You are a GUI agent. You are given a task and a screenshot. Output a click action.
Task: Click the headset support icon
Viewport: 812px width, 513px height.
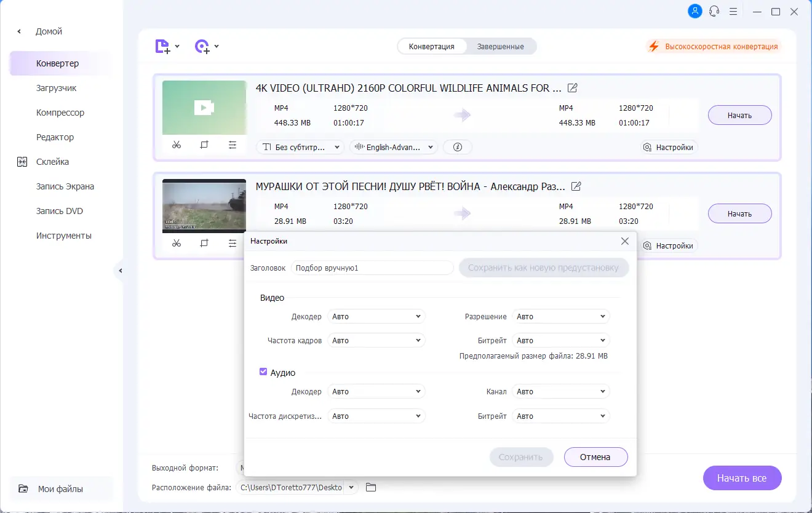pos(714,11)
